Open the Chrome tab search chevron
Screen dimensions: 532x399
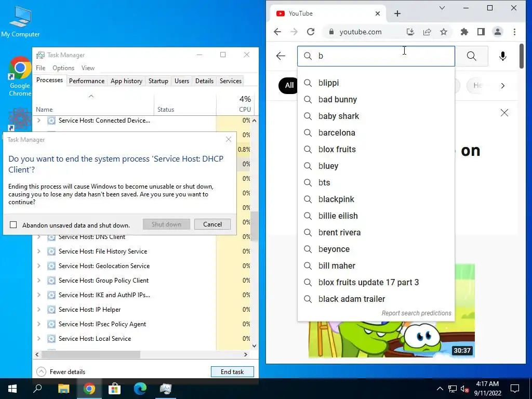coord(442,8)
